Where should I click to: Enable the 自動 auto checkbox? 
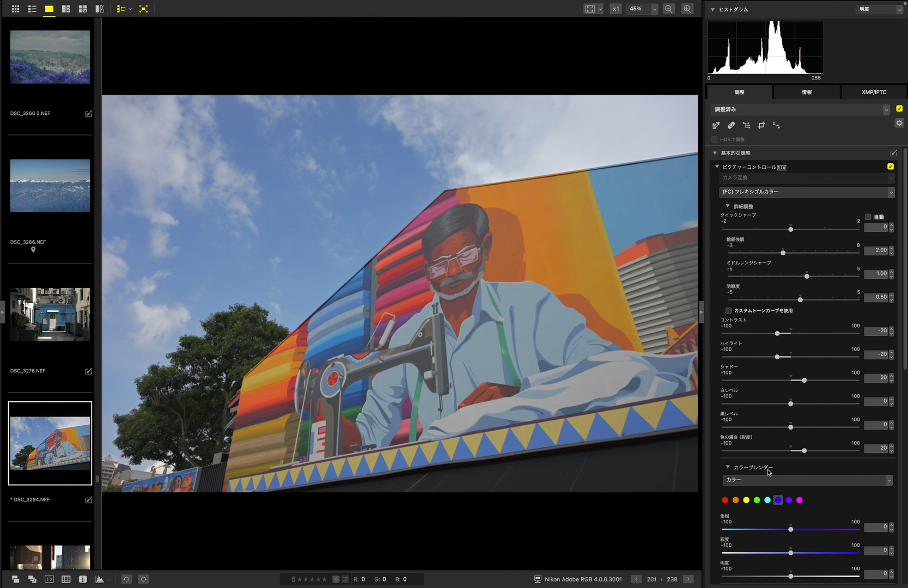(868, 217)
